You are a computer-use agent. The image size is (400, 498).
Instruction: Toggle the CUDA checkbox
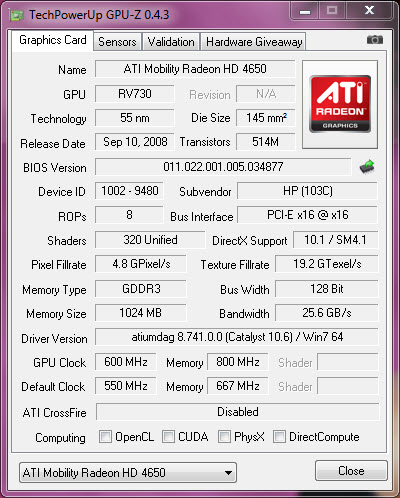click(x=168, y=436)
